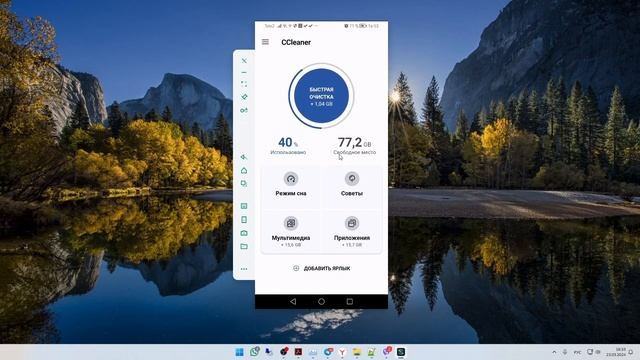The image size is (640, 360).
Task: Click the key icon in mirroring sidebar
Action: (244, 110)
